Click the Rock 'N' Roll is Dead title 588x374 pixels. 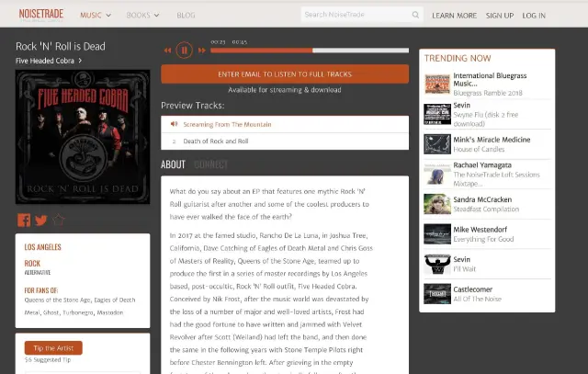61,46
